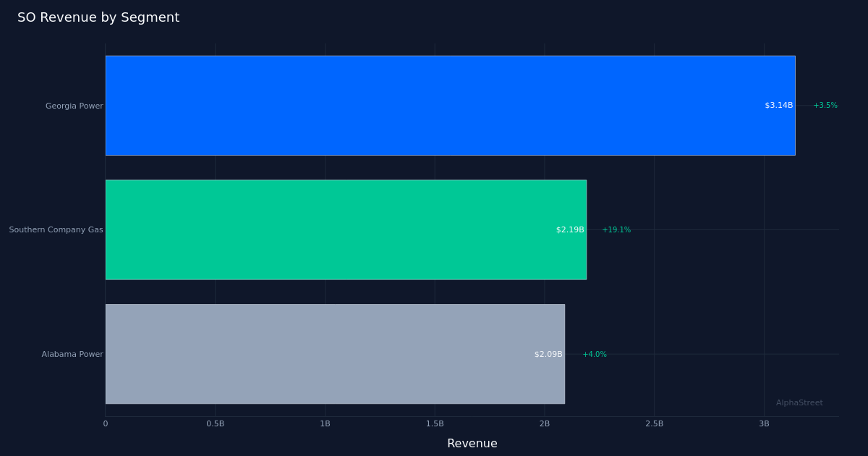Select the 1.5B axis tick label
Screen dimensions: 868x456
point(434,423)
